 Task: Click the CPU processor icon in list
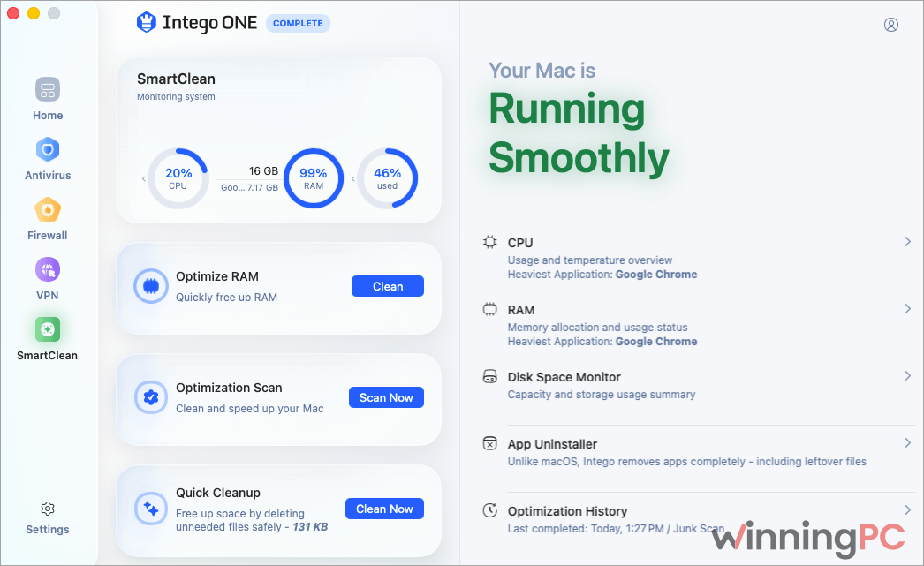[x=489, y=242]
